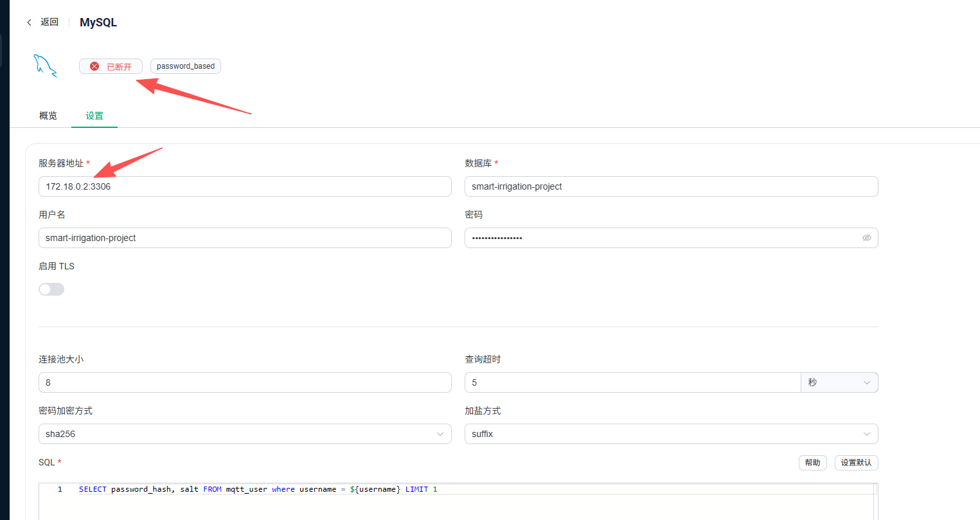Click the 启用 TLS label
This screenshot has width=980, height=520.
tap(57, 266)
